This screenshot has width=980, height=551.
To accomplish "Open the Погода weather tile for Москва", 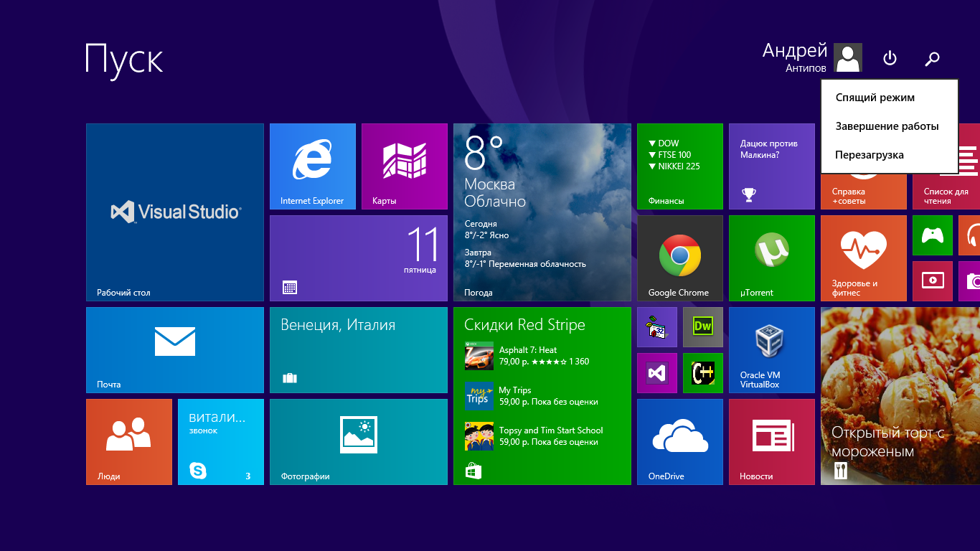I will [542, 212].
